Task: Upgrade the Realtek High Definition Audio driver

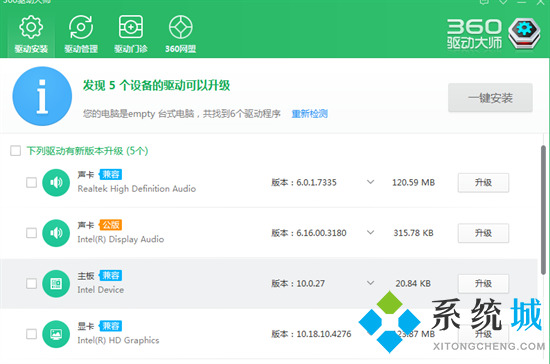Action: coord(483,182)
